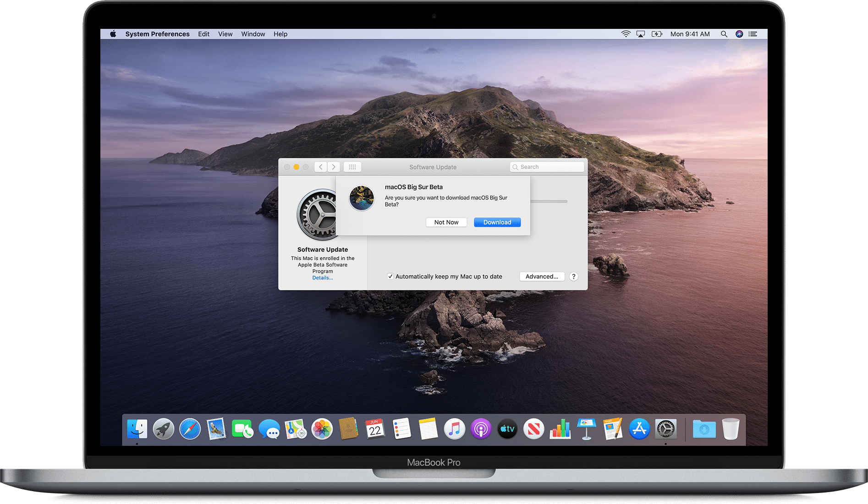
Task: Click the Search field in Software Update
Action: click(547, 167)
